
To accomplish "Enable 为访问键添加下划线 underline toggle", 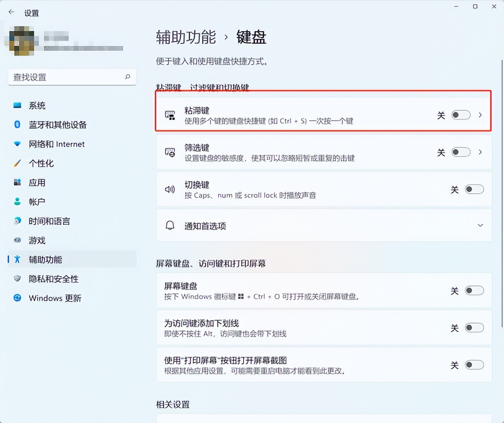I will [x=474, y=327].
